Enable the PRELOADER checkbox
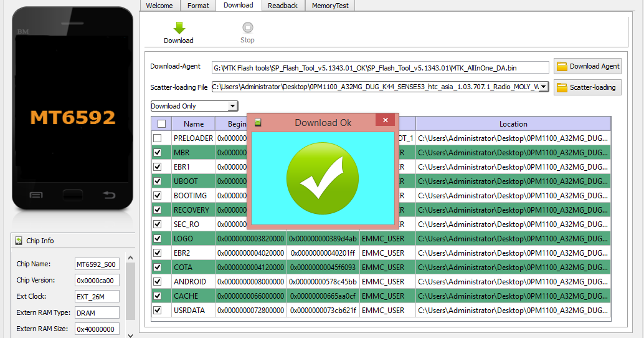The image size is (644, 338). [158, 138]
